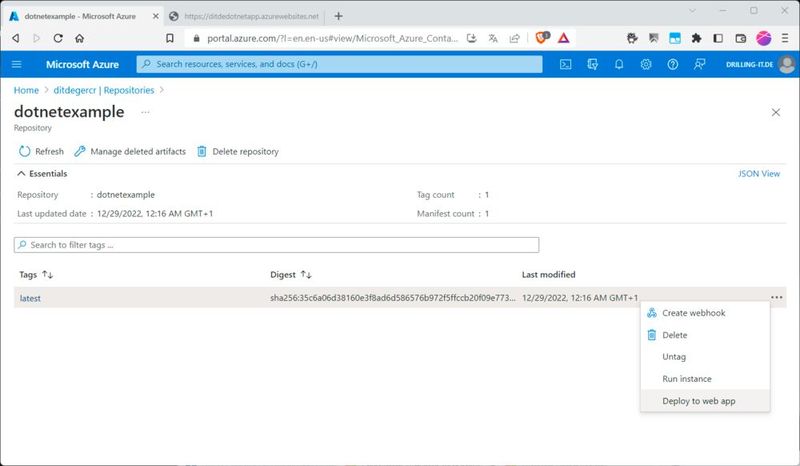Image resolution: width=800 pixels, height=466 pixels.
Task: Open the account avatar for DRILLING-IT.DE
Action: [787, 64]
